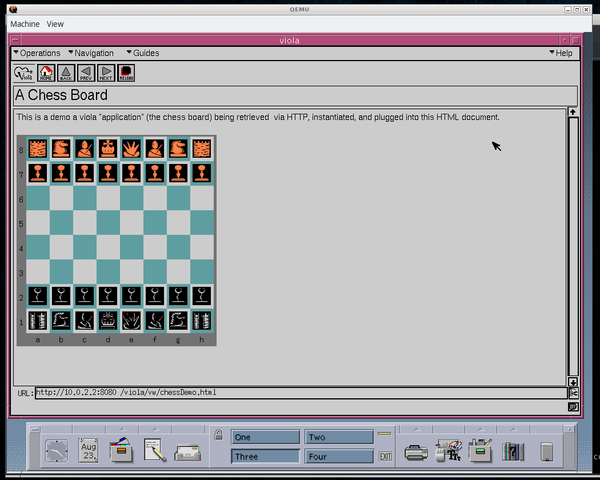The width and height of the screenshot is (600, 480).
Task: Select the white pawn on d2
Action: coord(108,296)
